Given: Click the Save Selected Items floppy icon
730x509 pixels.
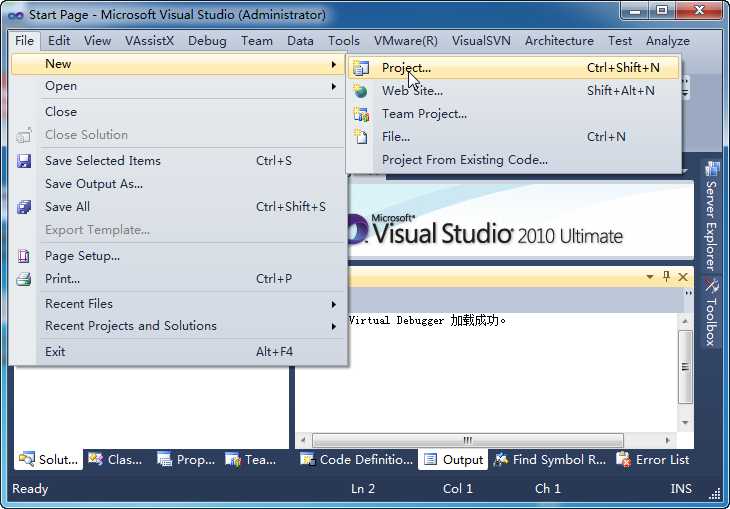Looking at the screenshot, I should click(x=24, y=161).
